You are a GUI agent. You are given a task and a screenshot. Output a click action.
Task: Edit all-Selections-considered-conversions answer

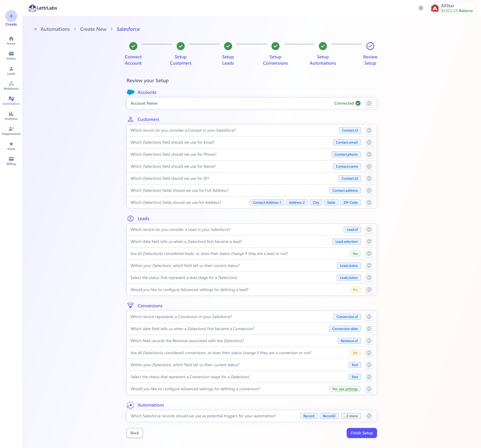(x=369, y=353)
